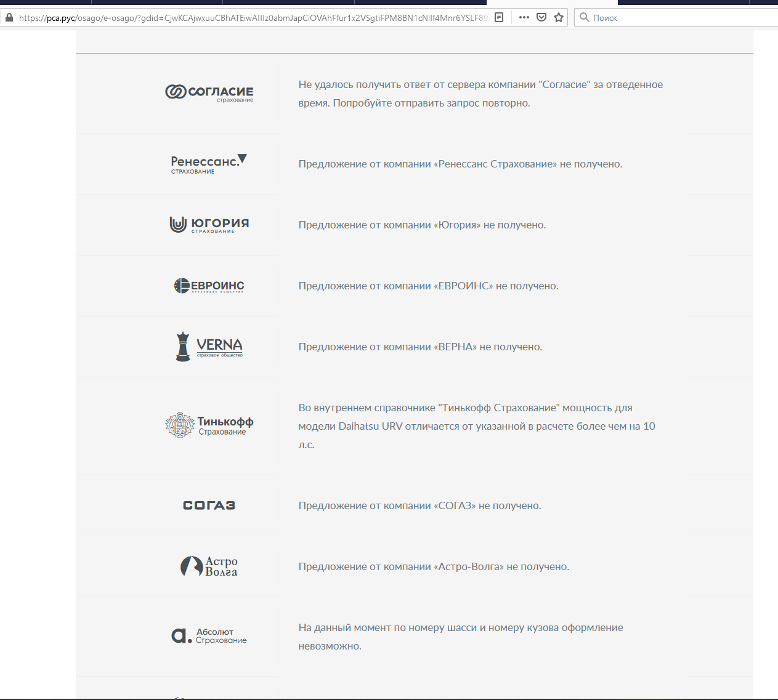Click the СОГАЗ logo
The width and height of the screenshot is (778, 700).
coord(209,505)
